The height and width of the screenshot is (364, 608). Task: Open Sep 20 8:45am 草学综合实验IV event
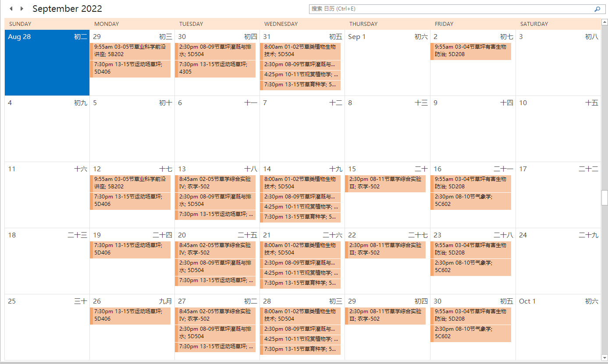tap(215, 249)
